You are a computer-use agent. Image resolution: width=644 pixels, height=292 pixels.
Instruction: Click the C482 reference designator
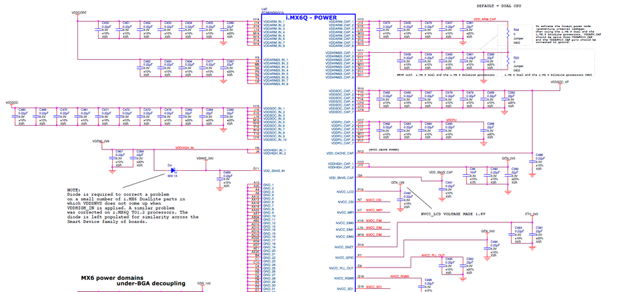[387, 124]
